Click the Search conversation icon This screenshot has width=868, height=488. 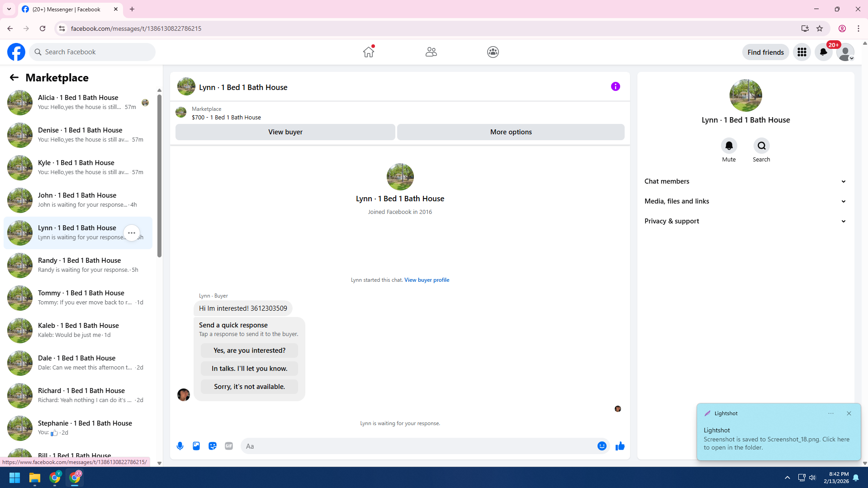pyautogui.click(x=761, y=146)
